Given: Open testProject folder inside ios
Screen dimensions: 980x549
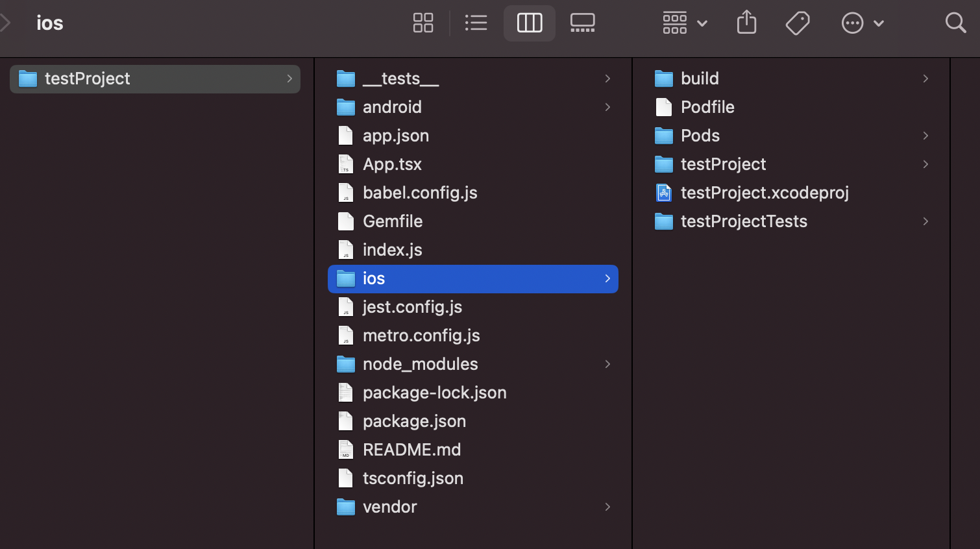Looking at the screenshot, I should [791, 165].
